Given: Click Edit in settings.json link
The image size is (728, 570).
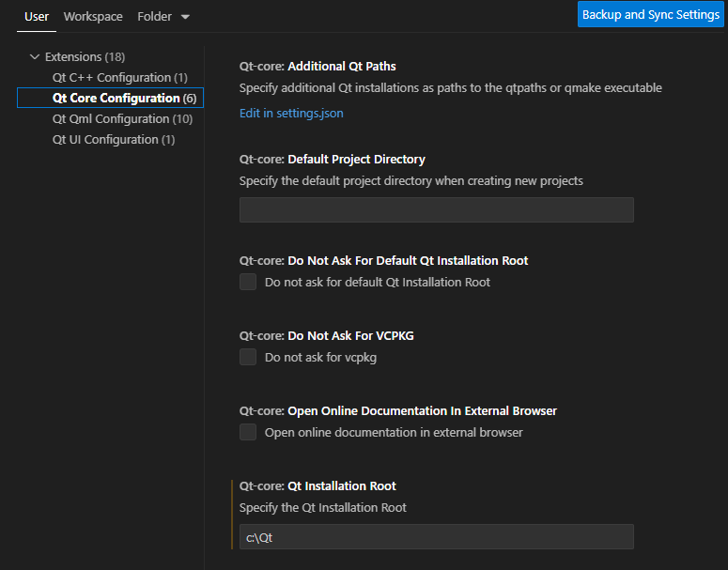Looking at the screenshot, I should pos(291,114).
